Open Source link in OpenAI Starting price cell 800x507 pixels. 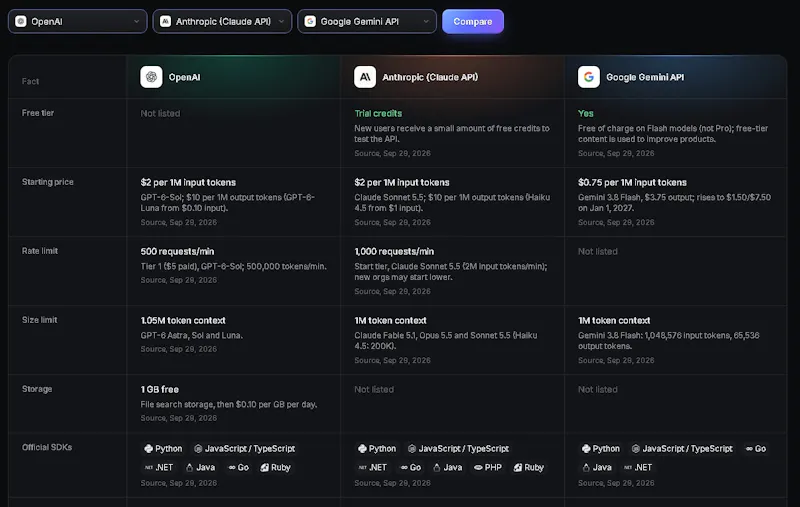pyautogui.click(x=179, y=222)
